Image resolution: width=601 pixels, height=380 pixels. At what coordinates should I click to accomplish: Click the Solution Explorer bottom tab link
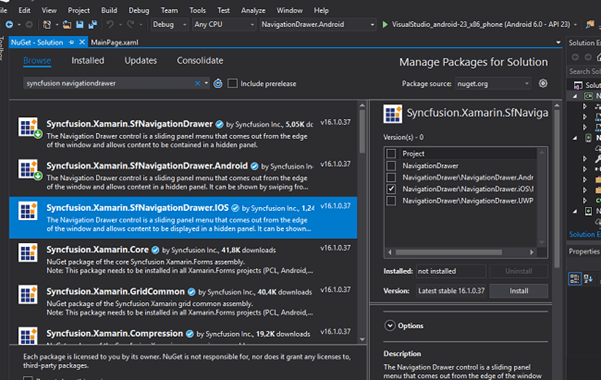pos(585,234)
